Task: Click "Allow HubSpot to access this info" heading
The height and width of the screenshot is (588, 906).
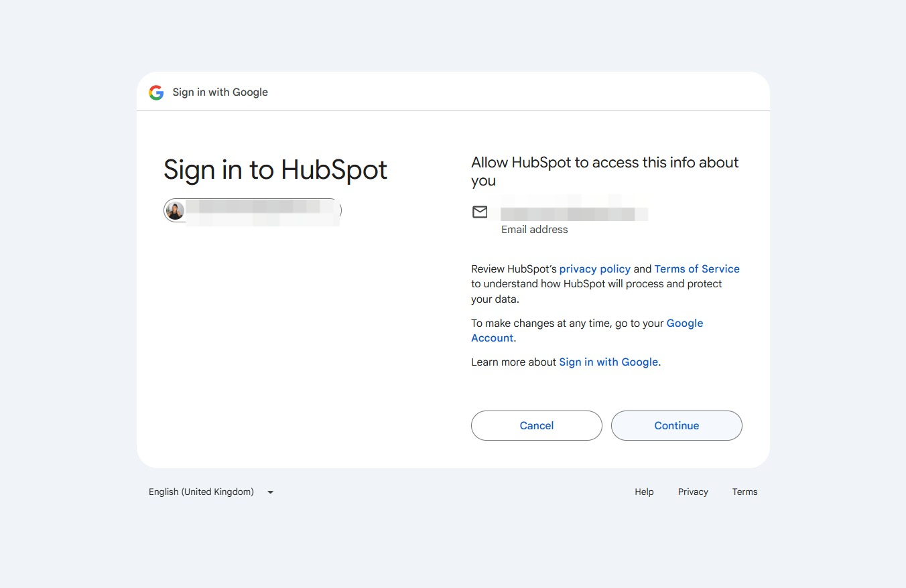Action: [605, 171]
